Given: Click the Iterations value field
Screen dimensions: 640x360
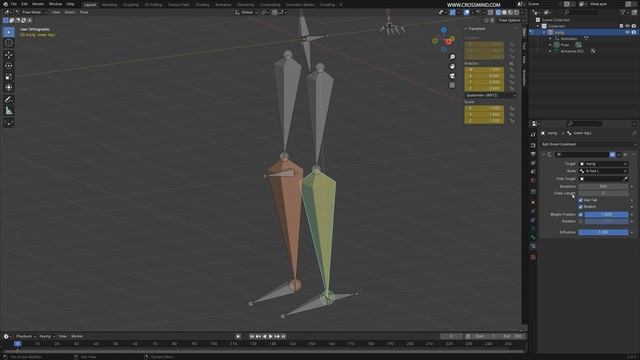Looking at the screenshot, I should 603,187.
